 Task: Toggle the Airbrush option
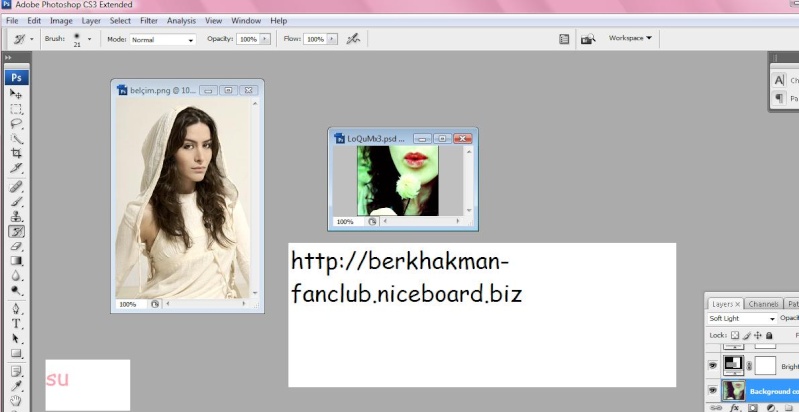[353, 39]
